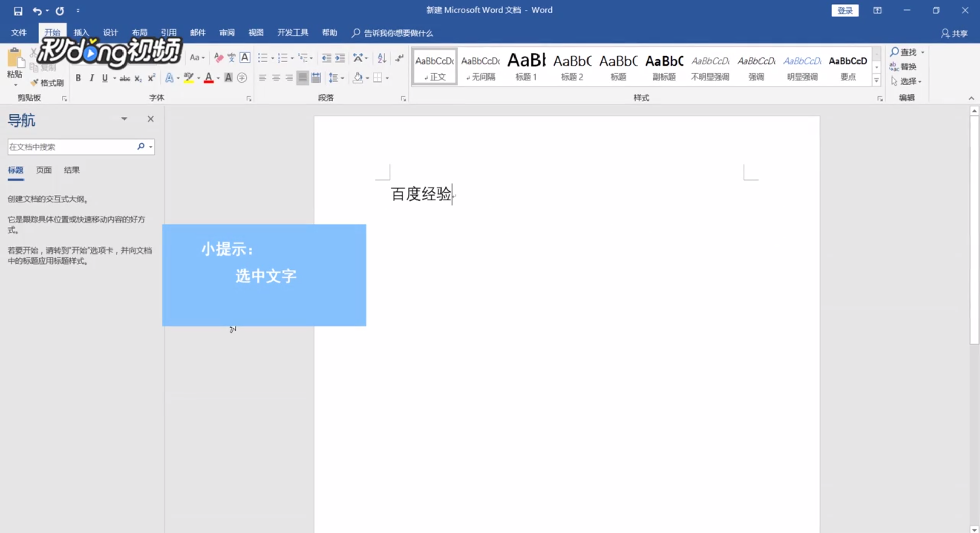Clear all formatting with the eraser icon
The width and height of the screenshot is (980, 533).
[x=218, y=58]
